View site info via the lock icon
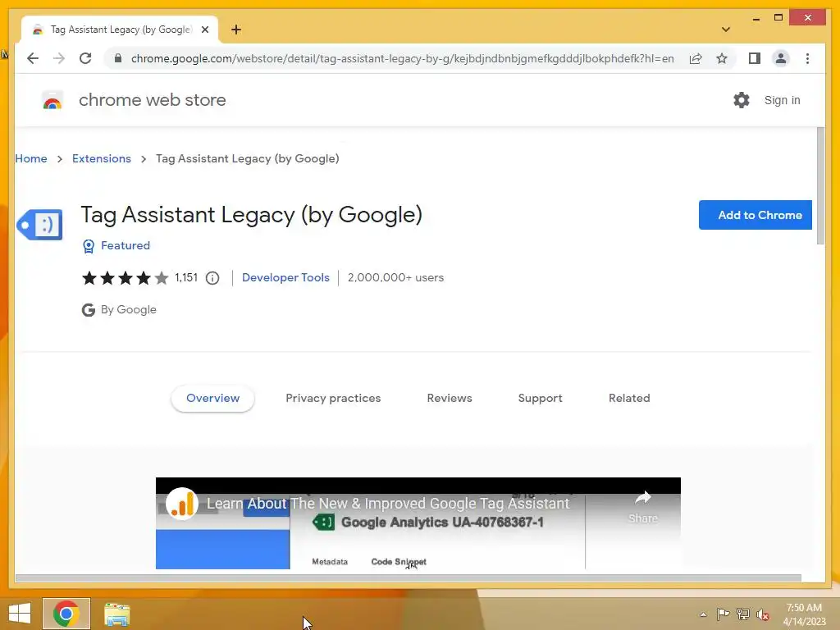The image size is (840, 630). coord(118,58)
